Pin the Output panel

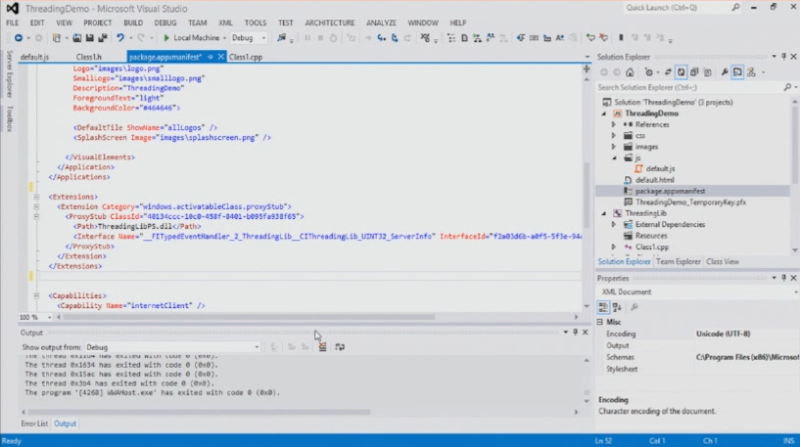576,332
